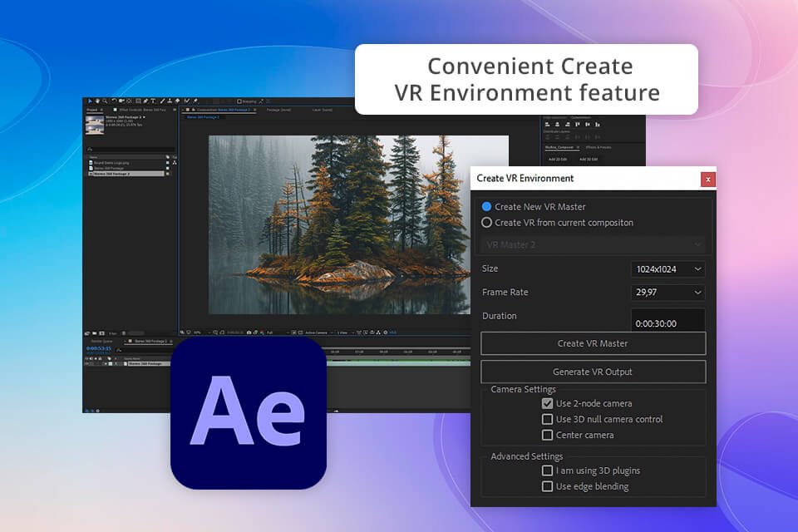Select the Selection arrow tool
Image resolution: width=798 pixels, height=532 pixels.
point(90,101)
